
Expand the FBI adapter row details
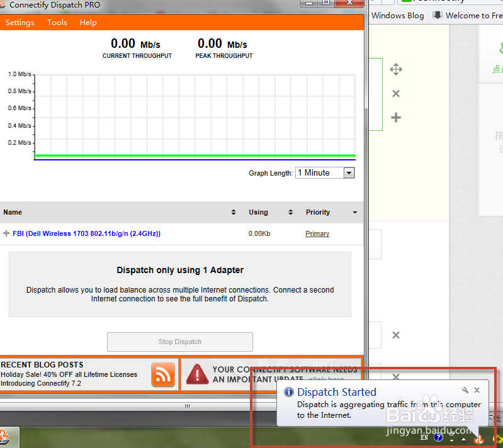coord(6,233)
